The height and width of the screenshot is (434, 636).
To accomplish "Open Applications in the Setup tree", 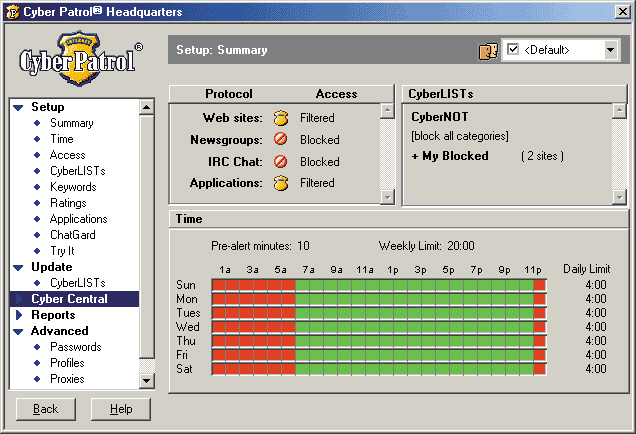I will (78, 219).
